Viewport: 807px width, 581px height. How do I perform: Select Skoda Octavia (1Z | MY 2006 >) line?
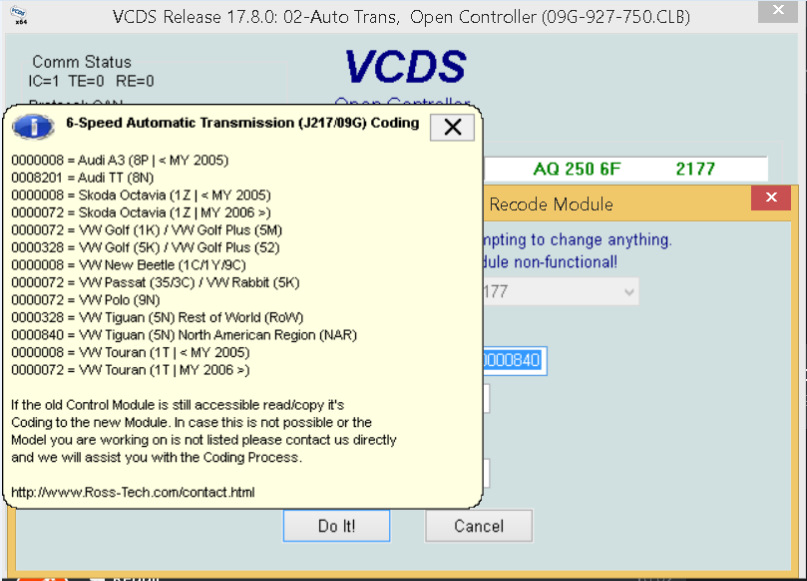click(141, 213)
